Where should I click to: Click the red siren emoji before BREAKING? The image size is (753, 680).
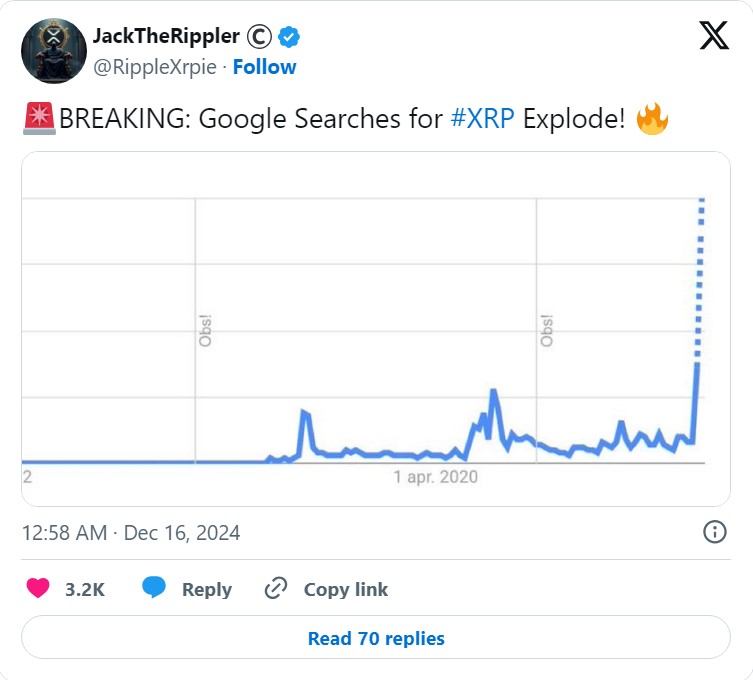(x=39, y=119)
